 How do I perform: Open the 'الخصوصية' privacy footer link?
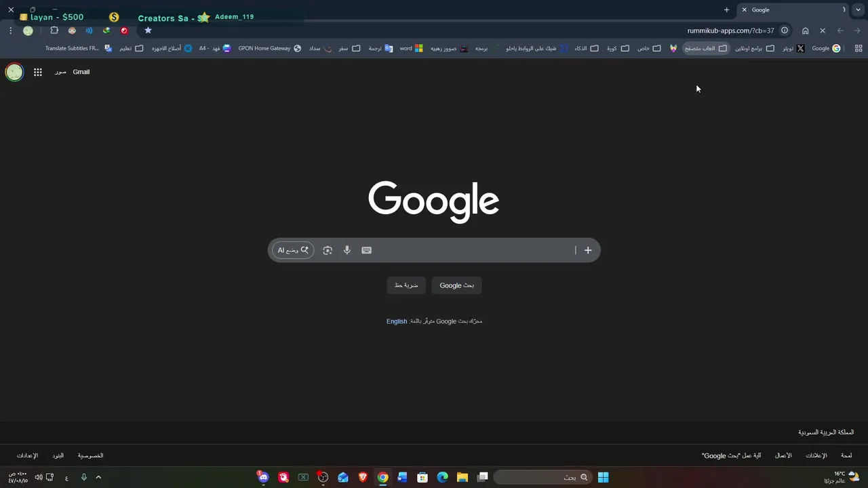[x=90, y=455]
